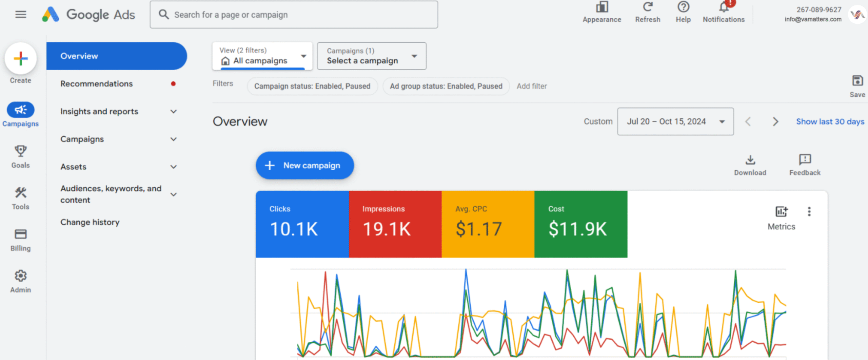Screen dimensions: 868x360
Task: Open the Tools section
Action: [x=21, y=193]
